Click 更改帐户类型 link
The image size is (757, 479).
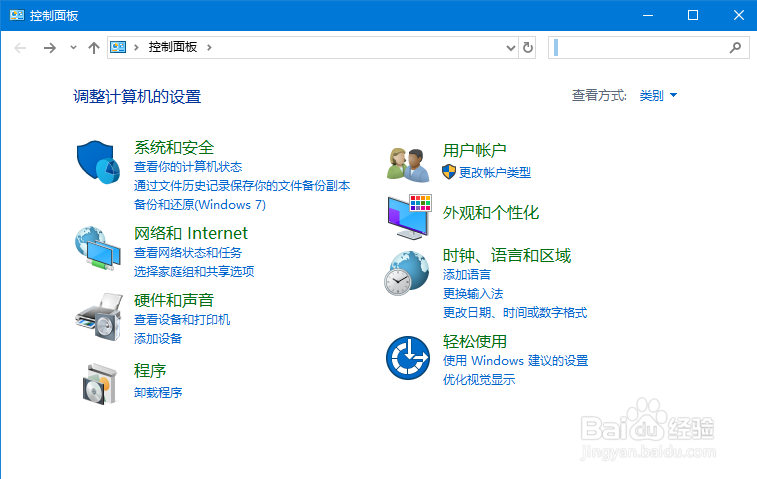[x=495, y=172]
